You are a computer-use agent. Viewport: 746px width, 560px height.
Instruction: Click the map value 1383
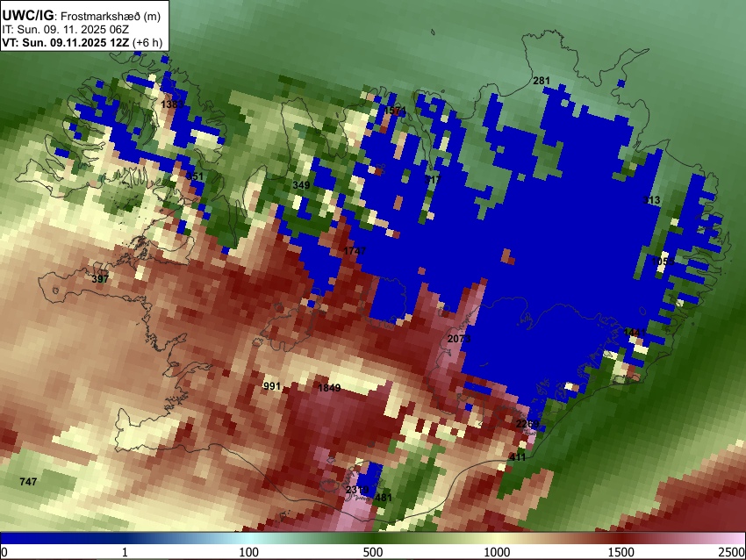click(172, 104)
